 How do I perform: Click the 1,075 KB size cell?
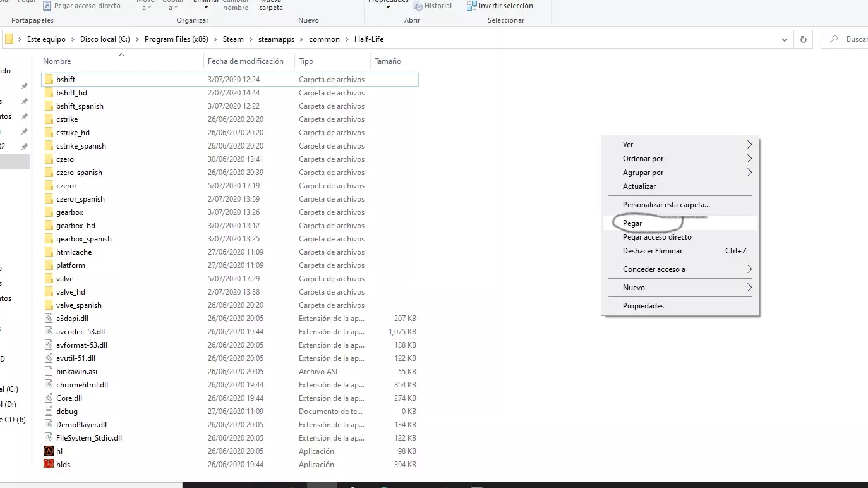402,332
